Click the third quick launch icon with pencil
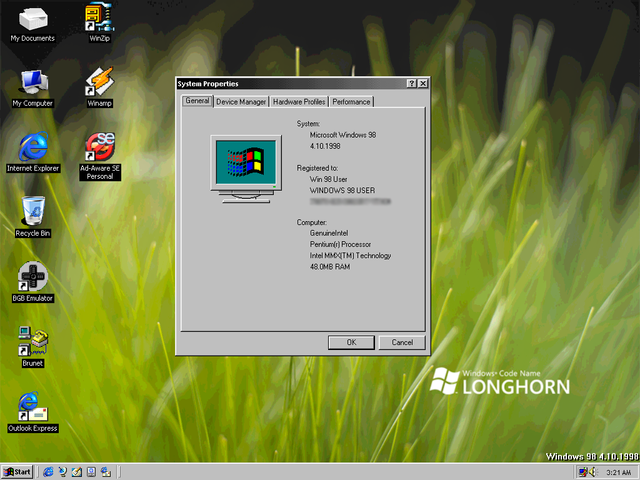Viewport: 640px width, 480px height. (x=77, y=472)
